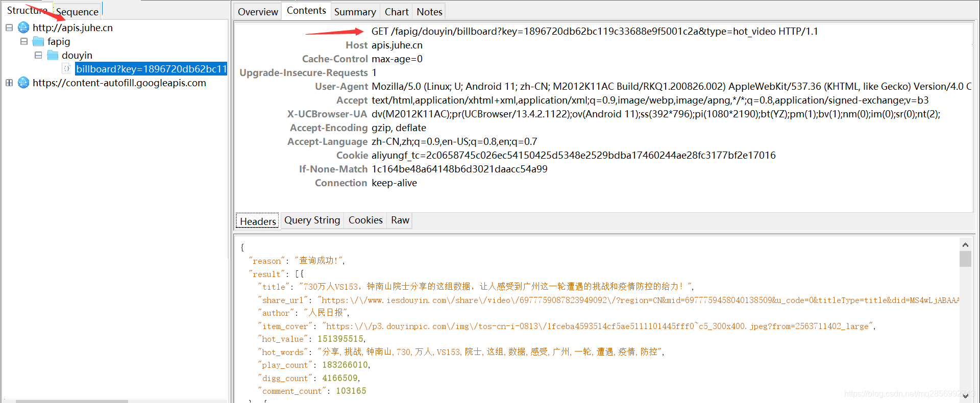Click the fapig folder icon
980x403 pixels.
(38, 41)
